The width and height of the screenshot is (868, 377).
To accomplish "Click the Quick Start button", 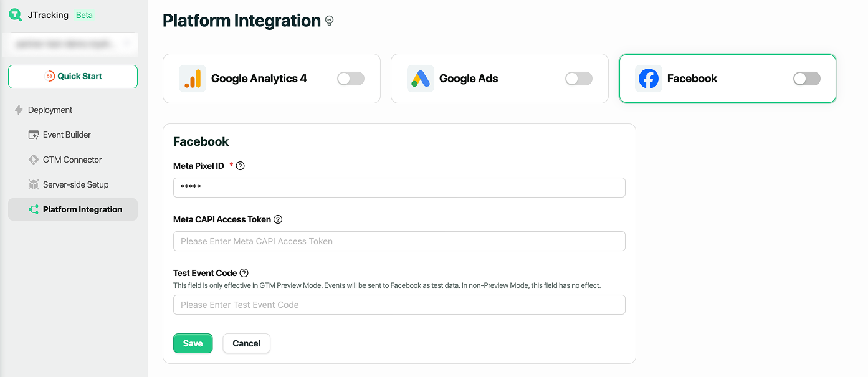I will [x=73, y=76].
